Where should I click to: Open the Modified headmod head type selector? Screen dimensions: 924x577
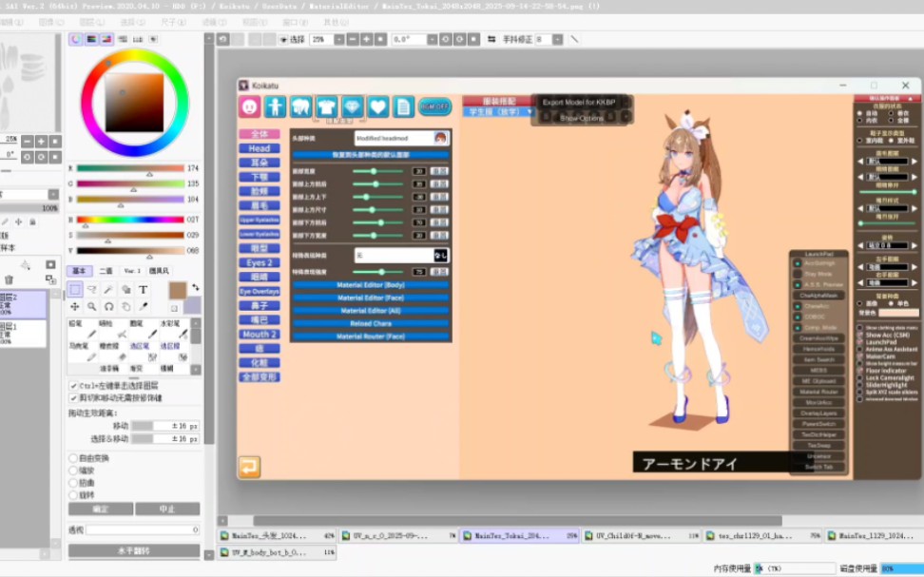(x=401, y=138)
